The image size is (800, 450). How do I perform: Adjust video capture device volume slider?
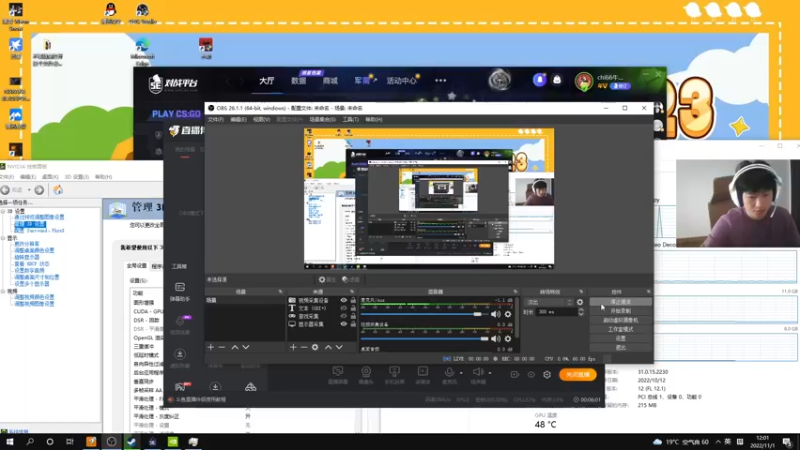tap(424, 339)
